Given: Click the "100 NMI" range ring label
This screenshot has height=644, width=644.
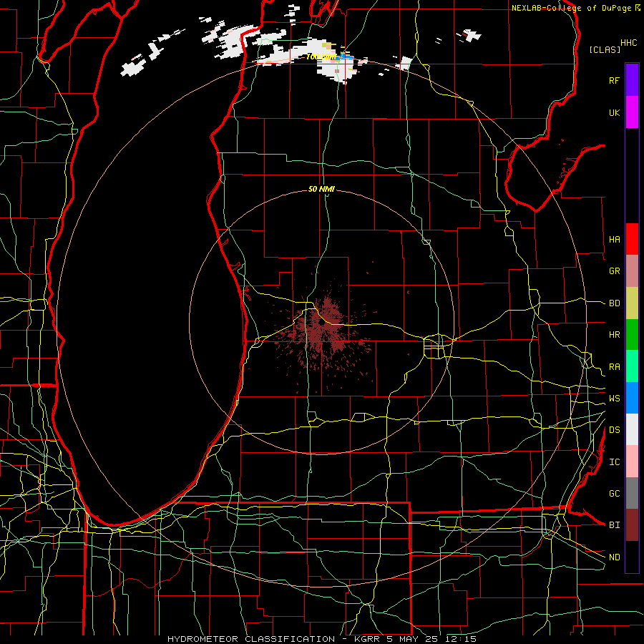Looking at the screenshot, I should pos(321,57).
